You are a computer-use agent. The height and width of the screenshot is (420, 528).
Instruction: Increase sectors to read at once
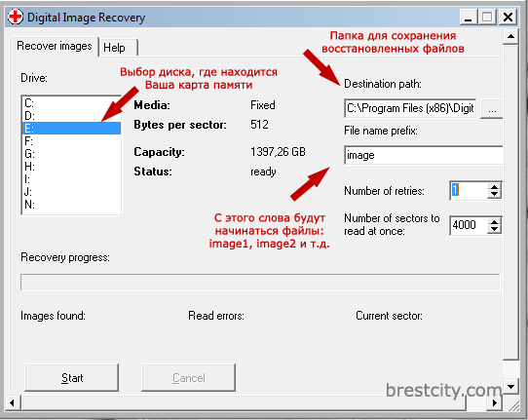(494, 221)
